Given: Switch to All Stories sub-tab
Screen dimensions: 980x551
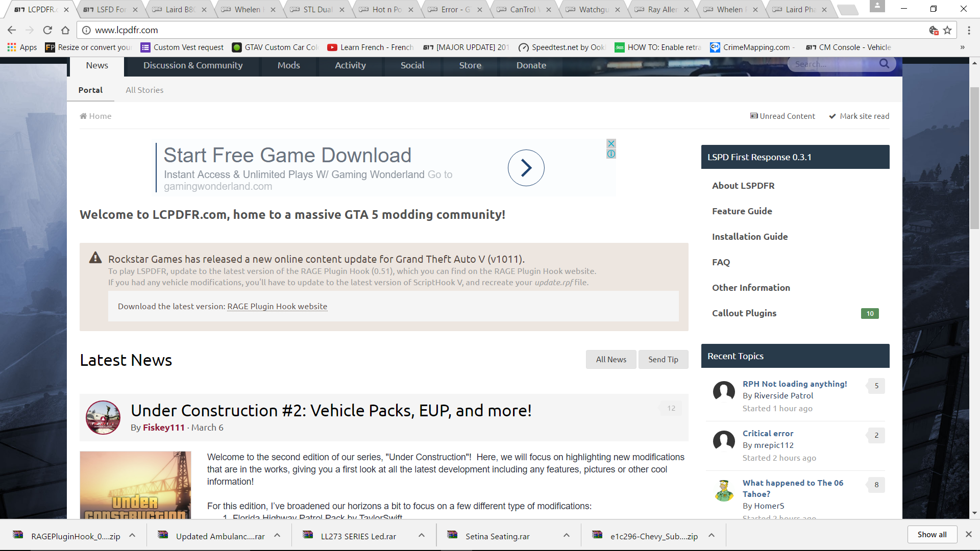Looking at the screenshot, I should 144,90.
